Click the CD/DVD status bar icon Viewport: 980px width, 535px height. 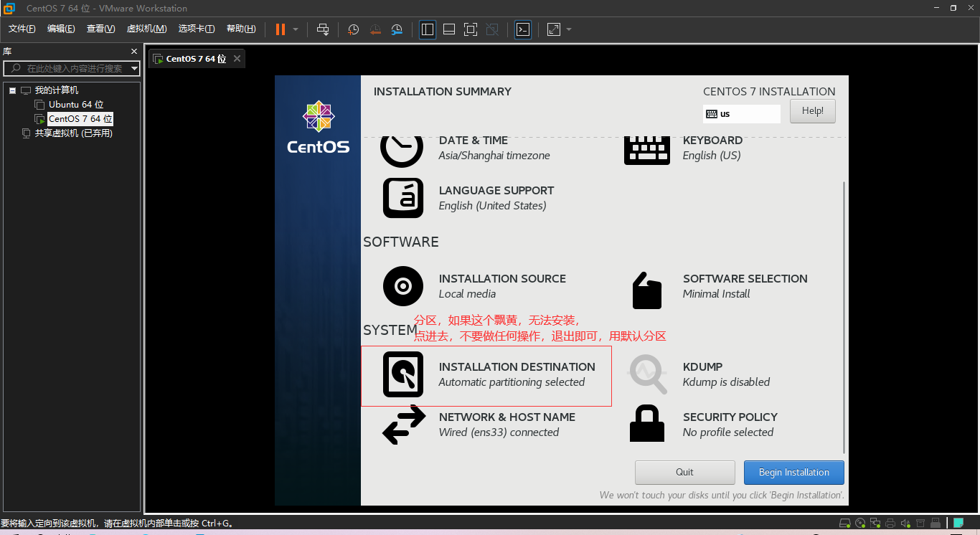click(x=861, y=524)
